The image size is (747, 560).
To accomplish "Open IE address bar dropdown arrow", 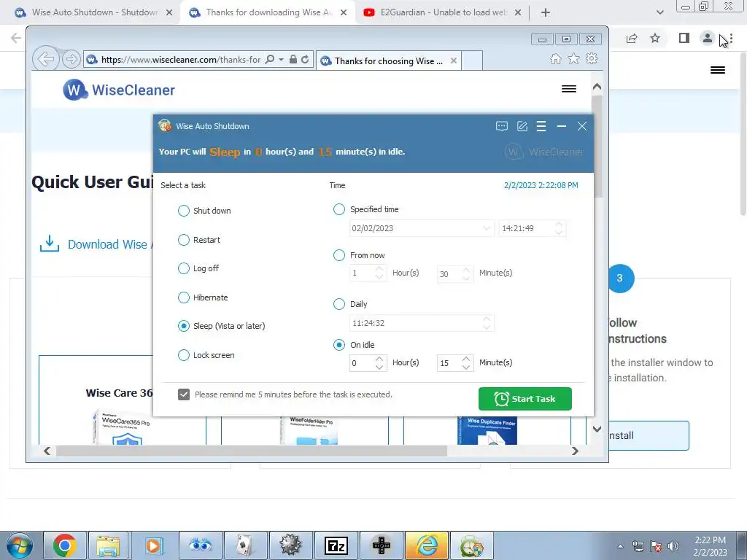I will pyautogui.click(x=281, y=60).
